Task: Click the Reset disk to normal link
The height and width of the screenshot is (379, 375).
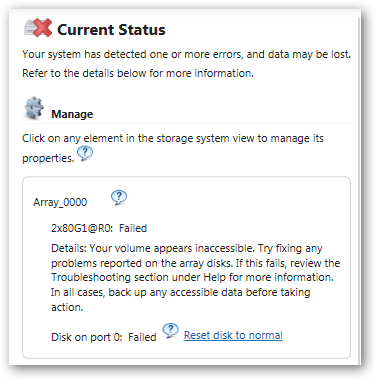Action: click(233, 335)
